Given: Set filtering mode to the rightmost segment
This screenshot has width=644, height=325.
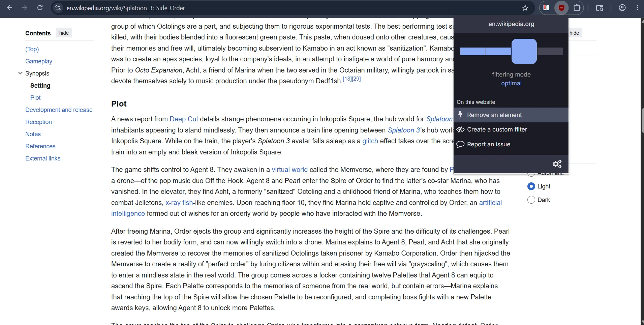Looking at the screenshot, I should pos(550,51).
